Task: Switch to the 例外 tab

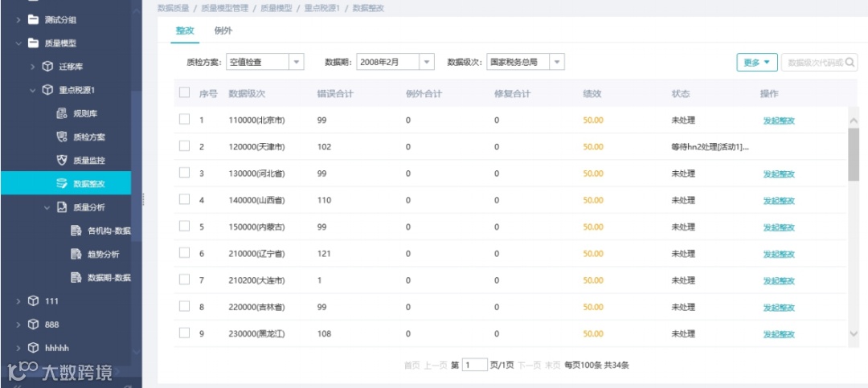Action: pyautogui.click(x=223, y=31)
